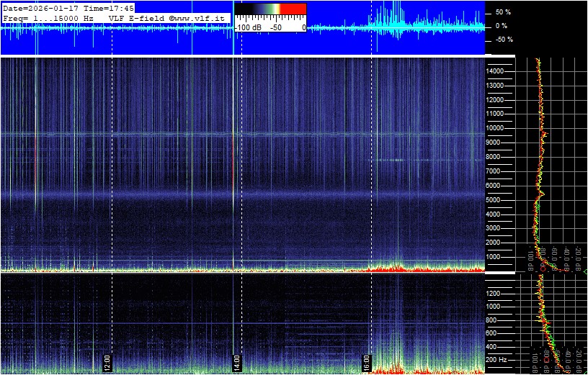Image resolution: width=588 pixels, height=375 pixels.
Task: Click the Freq= 1...15000 Hz header text
Action: 48,17
